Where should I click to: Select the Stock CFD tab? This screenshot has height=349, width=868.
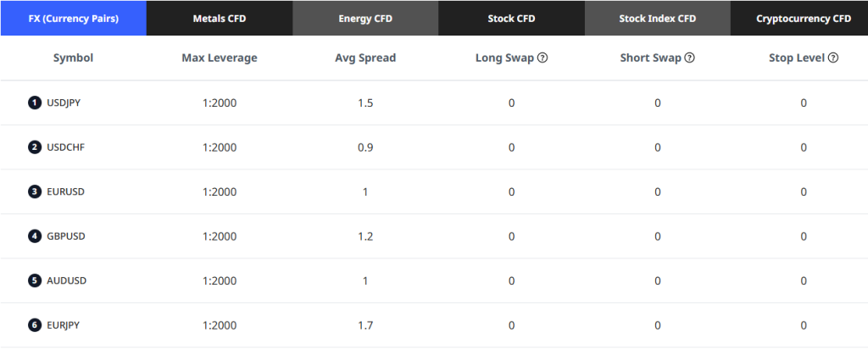click(512, 18)
